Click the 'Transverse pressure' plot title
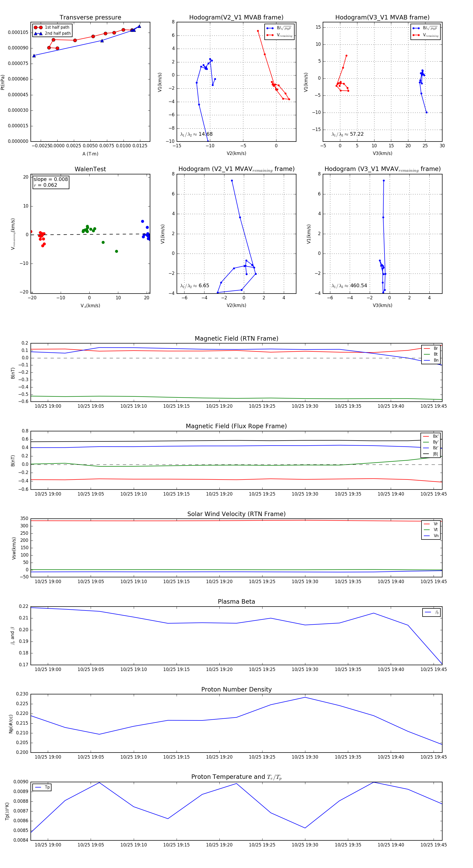The image size is (473, 868). [90, 18]
